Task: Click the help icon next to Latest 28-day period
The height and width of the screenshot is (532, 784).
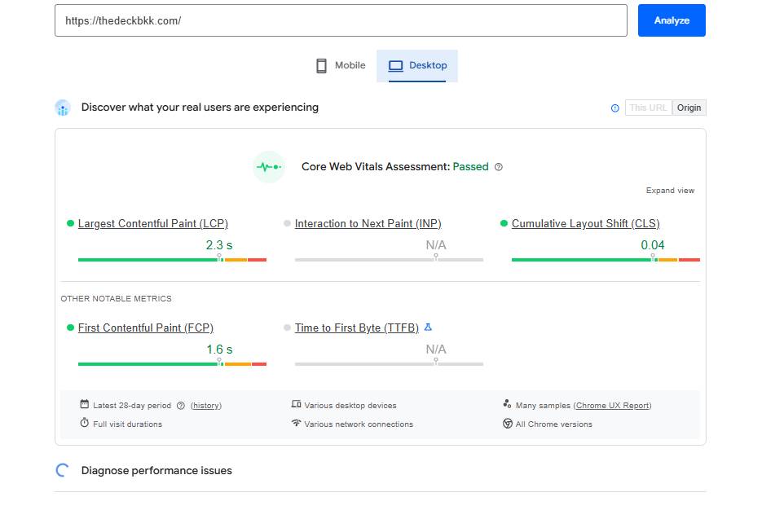Action: [181, 406]
